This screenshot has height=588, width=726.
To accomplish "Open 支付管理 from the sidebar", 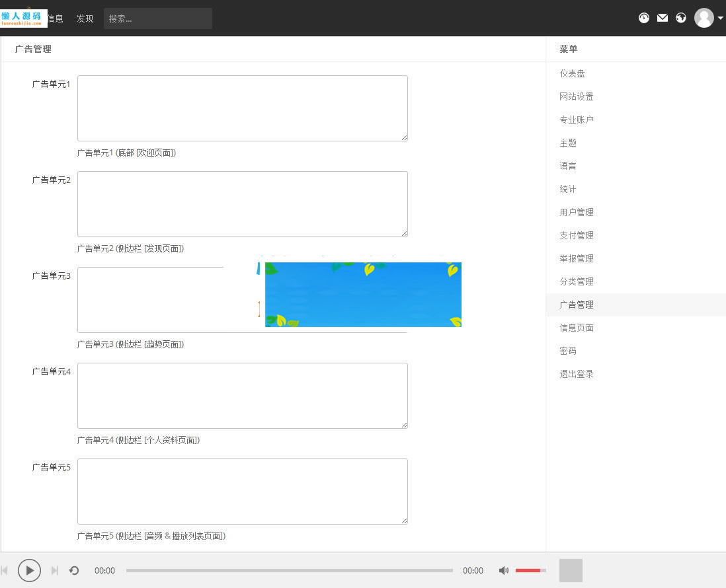I will [577, 235].
